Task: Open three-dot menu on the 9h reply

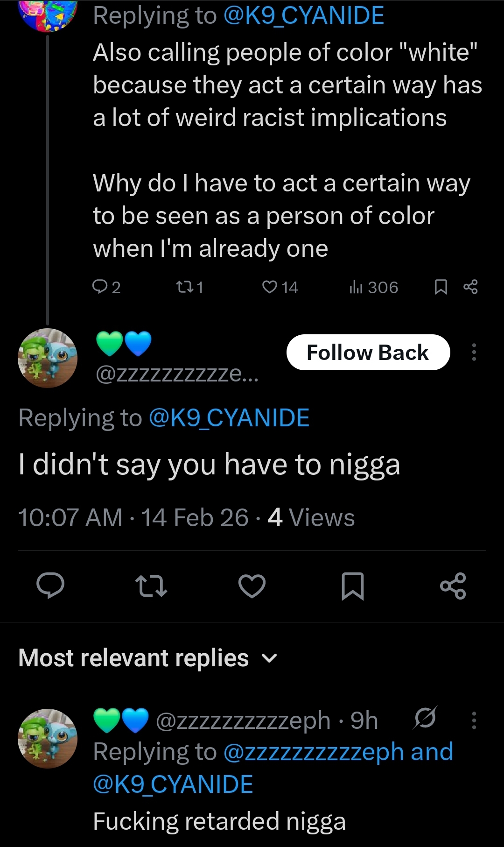Action: click(x=474, y=720)
